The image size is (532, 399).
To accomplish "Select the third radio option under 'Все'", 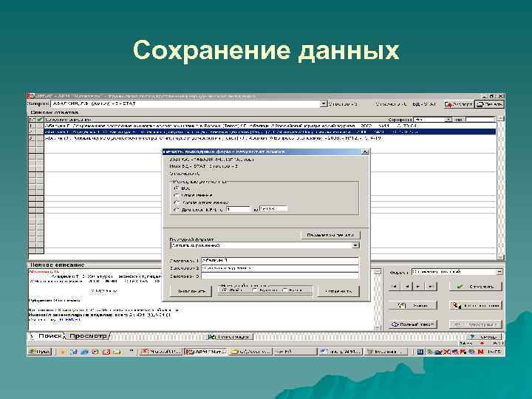I will pyautogui.click(x=177, y=202).
